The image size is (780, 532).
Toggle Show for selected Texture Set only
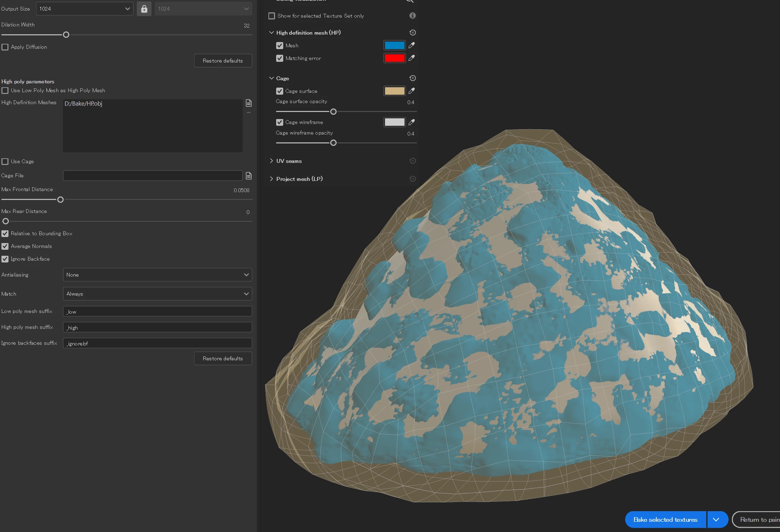pos(272,16)
